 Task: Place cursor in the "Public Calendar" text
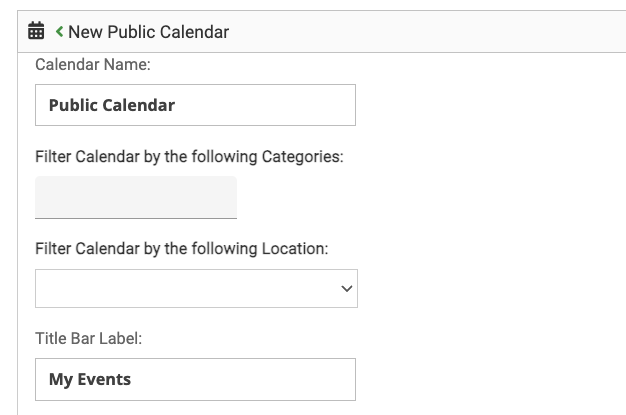click(x=112, y=105)
